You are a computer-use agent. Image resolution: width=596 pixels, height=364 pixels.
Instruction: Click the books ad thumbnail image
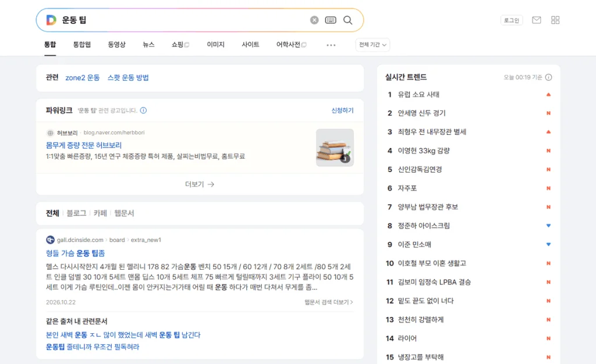[335, 148]
